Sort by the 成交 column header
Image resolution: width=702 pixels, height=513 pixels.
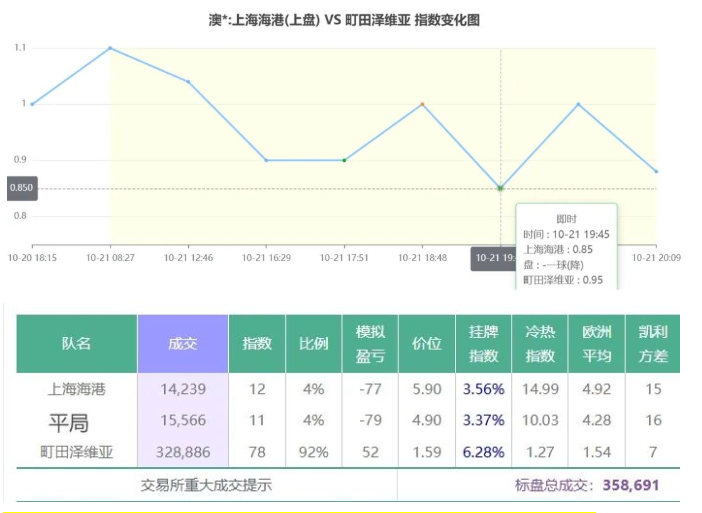click(x=183, y=344)
